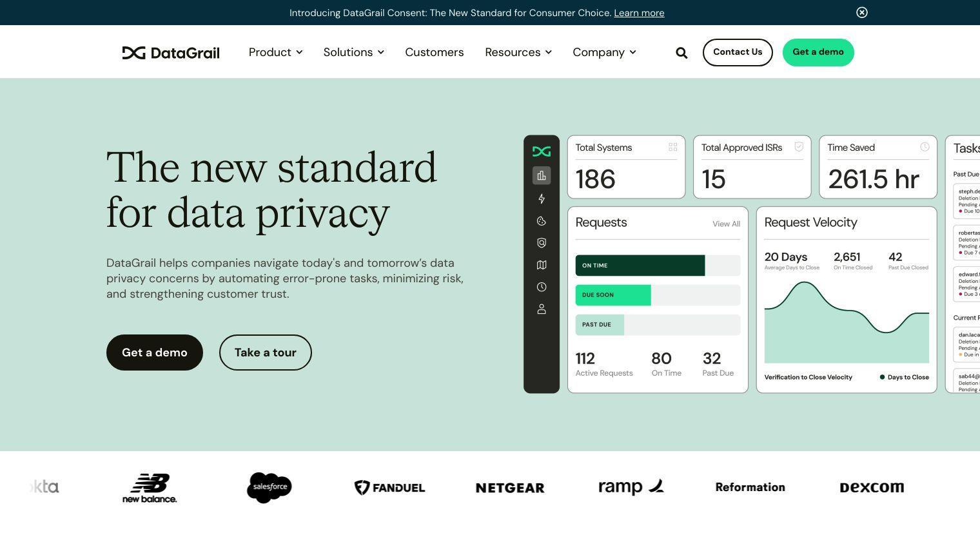Click the grid icon on Total Systems card
The height and width of the screenshot is (551, 980).
[673, 147]
